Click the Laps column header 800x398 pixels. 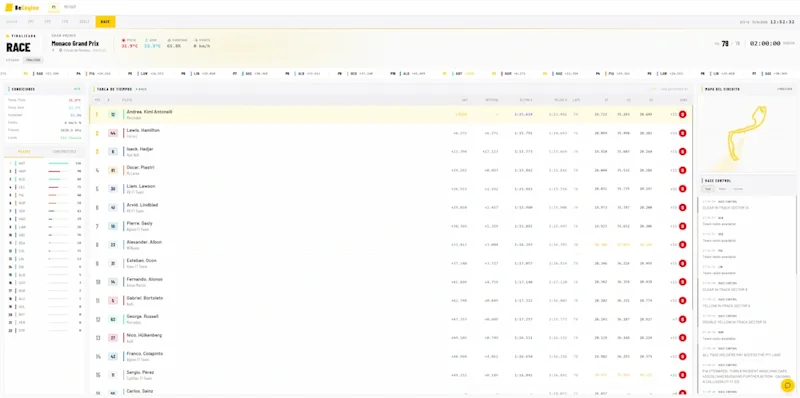coord(576,100)
